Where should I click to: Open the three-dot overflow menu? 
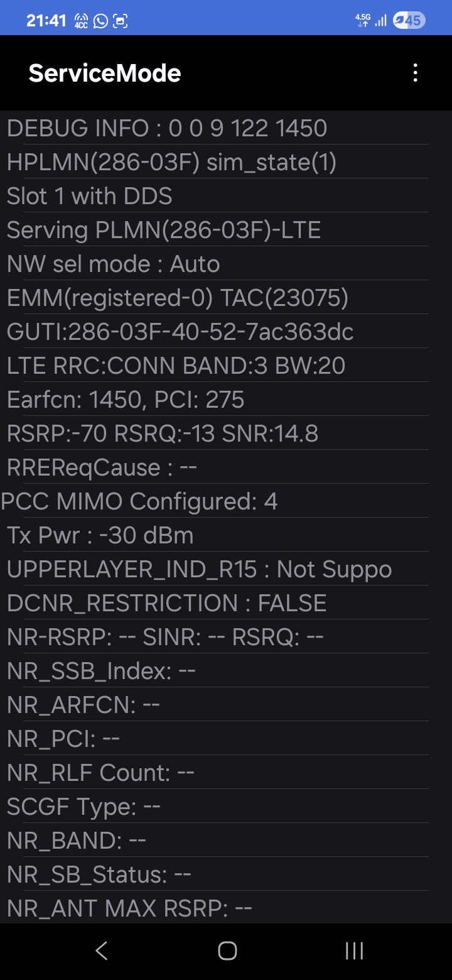pos(415,73)
